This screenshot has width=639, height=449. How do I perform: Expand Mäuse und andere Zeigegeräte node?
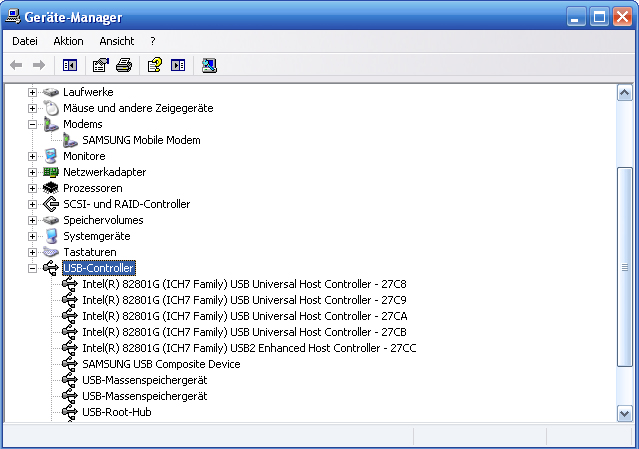tap(32, 108)
